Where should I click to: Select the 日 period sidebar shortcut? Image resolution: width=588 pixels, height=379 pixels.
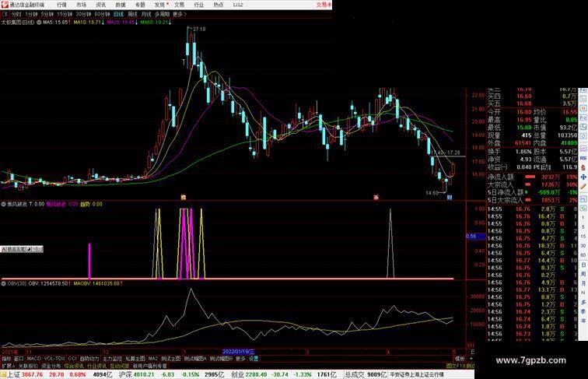click(583, 265)
